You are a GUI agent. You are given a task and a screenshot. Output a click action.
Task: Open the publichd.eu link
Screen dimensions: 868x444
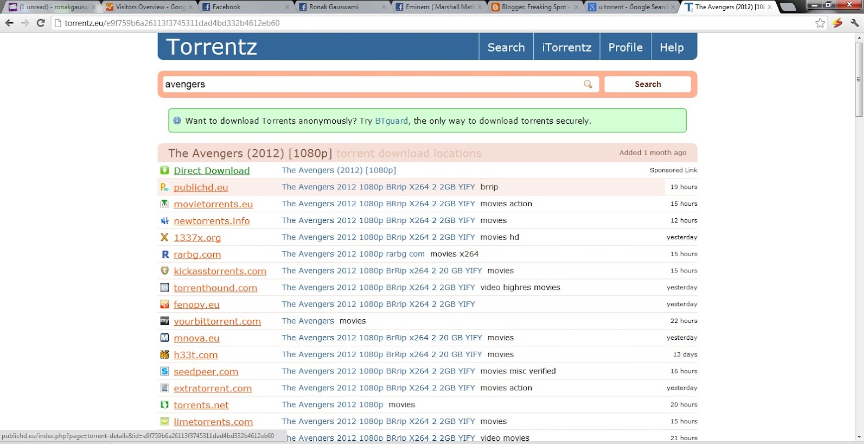pyautogui.click(x=201, y=187)
